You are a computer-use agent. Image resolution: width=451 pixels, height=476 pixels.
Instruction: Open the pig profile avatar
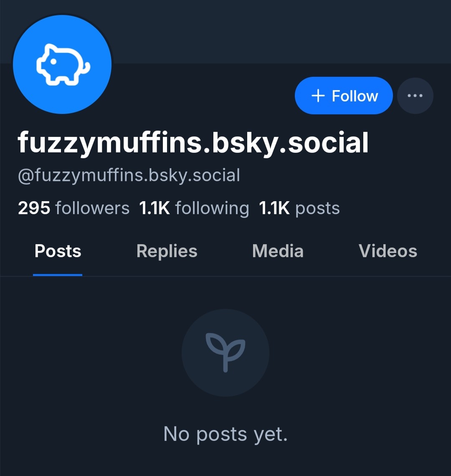coord(62,64)
